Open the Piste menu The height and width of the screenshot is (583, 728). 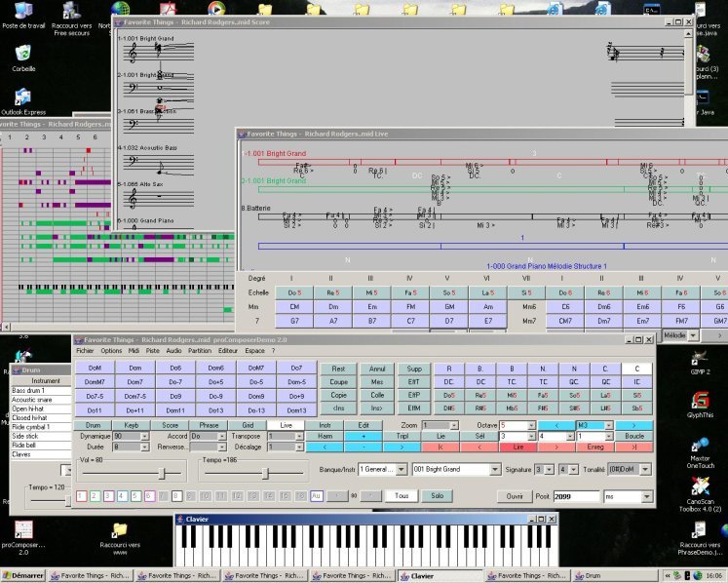point(153,351)
